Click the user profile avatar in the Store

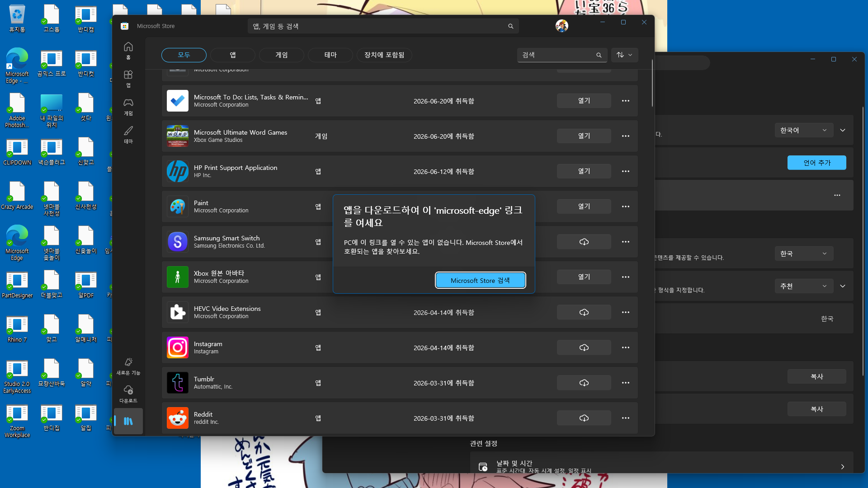point(562,26)
